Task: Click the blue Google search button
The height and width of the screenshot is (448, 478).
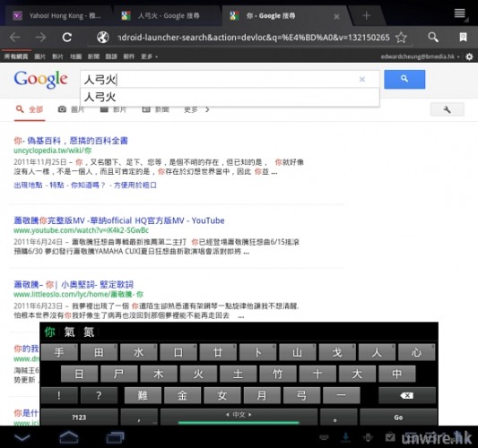Action: [404, 79]
